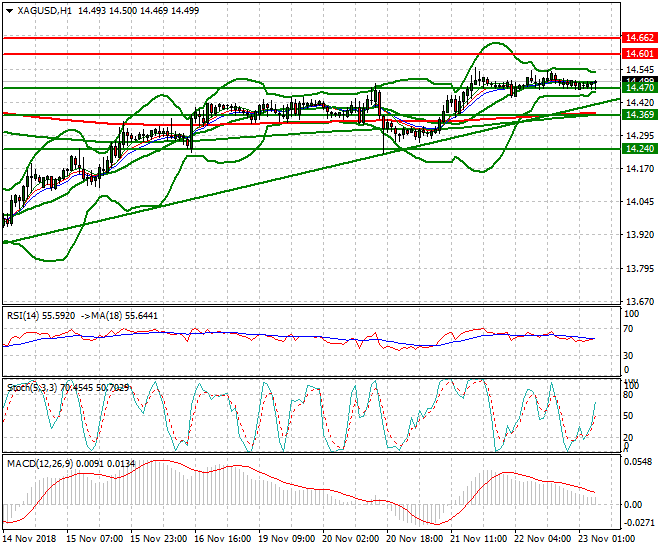660x550 pixels.
Task: Click the 15 Nov 07:00 time label
Action: 95,539
